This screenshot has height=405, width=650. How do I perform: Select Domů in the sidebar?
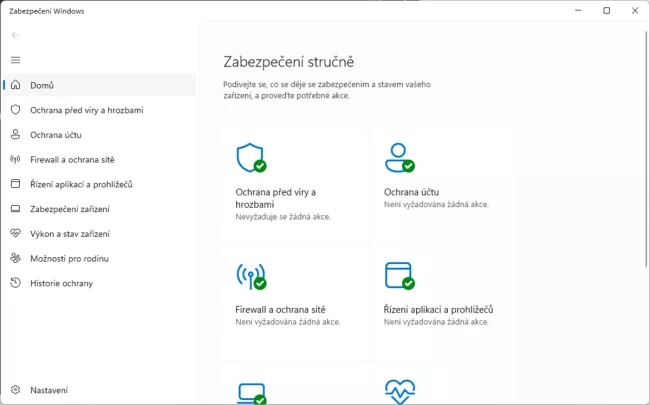[99, 85]
